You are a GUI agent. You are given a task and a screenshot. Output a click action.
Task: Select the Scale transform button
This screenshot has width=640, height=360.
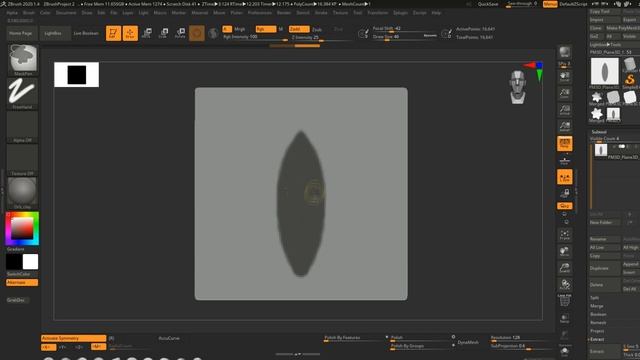click(163, 33)
